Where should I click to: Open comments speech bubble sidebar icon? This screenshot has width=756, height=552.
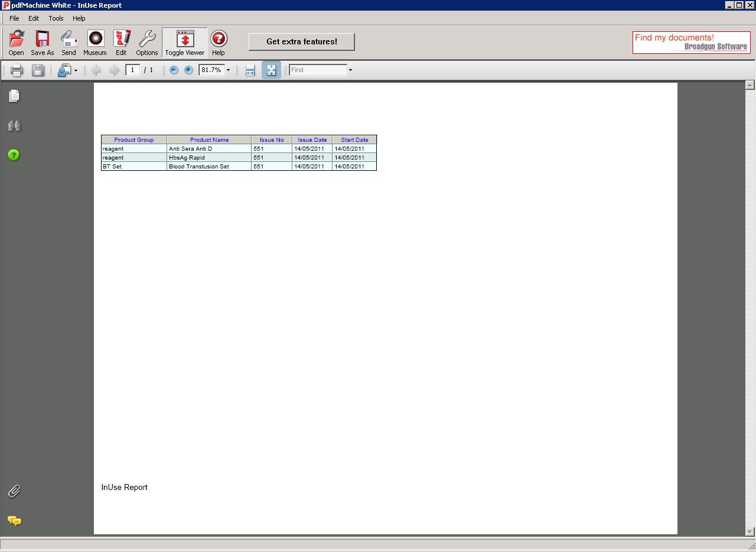[x=14, y=521]
